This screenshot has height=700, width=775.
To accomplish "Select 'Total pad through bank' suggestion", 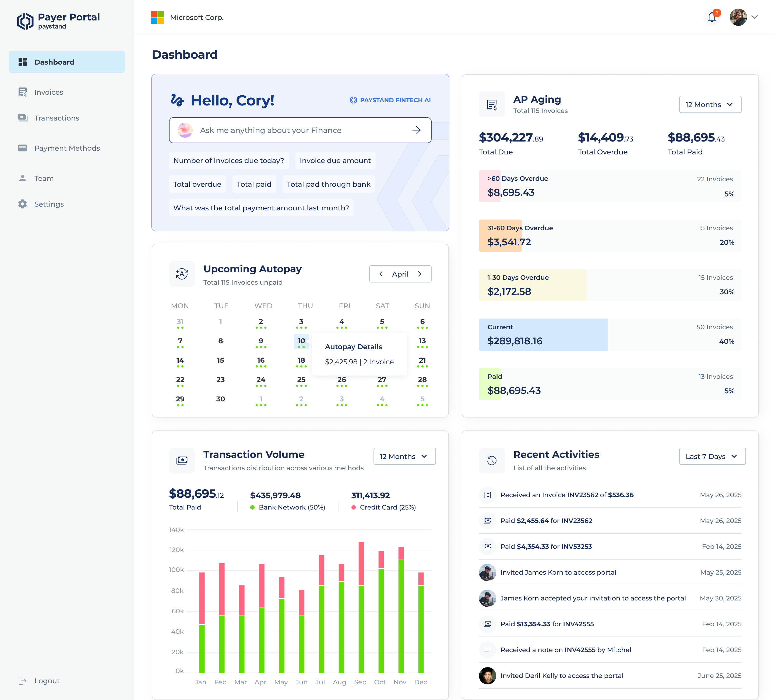I will [x=329, y=184].
